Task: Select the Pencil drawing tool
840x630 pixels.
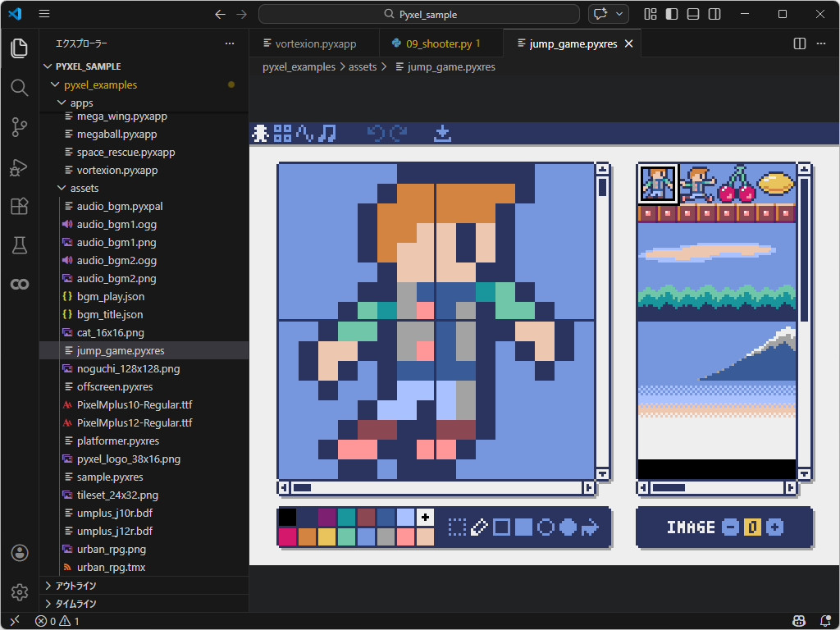Action: 480,528
